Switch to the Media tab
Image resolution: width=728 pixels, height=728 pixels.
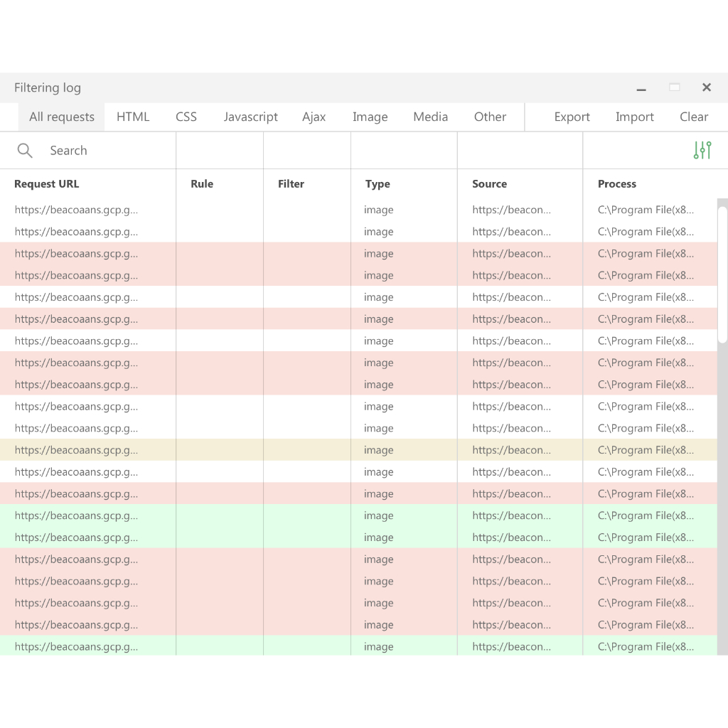[430, 117]
